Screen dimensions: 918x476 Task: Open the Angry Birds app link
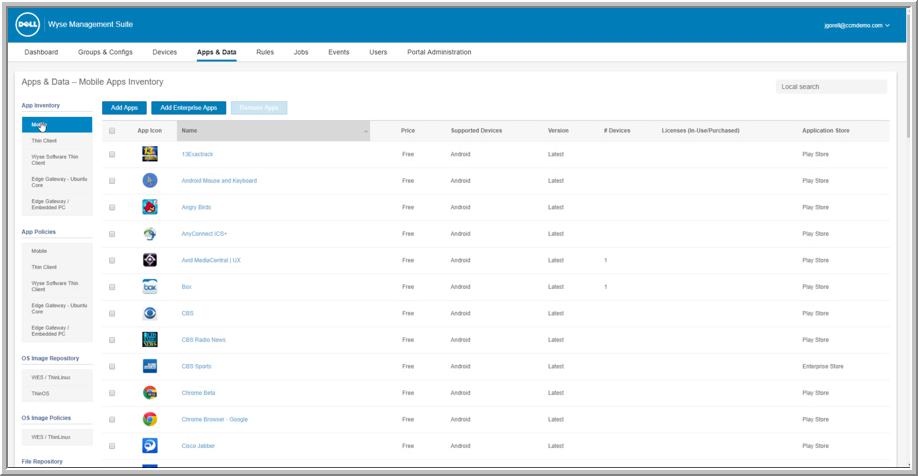pyautogui.click(x=196, y=207)
